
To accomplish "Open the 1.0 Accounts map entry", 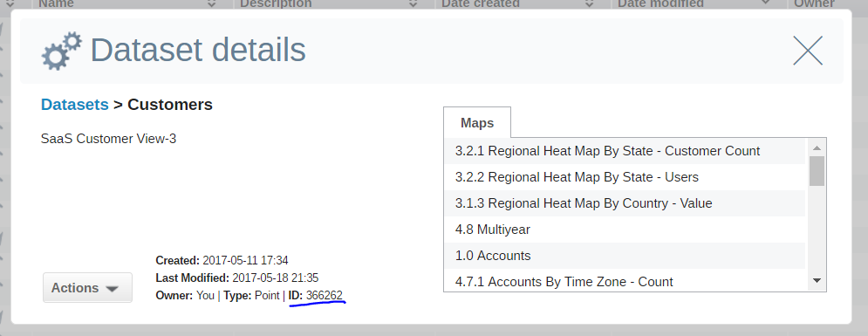I will pos(625,256).
